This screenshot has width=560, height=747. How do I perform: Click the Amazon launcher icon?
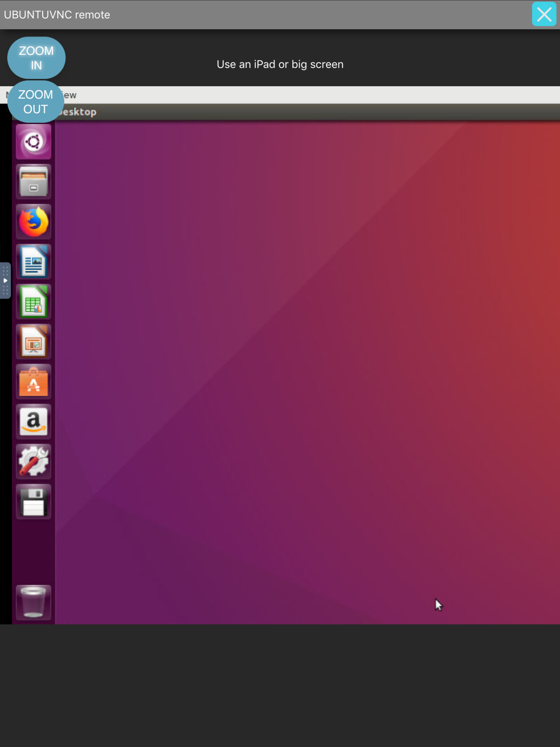pos(33,422)
